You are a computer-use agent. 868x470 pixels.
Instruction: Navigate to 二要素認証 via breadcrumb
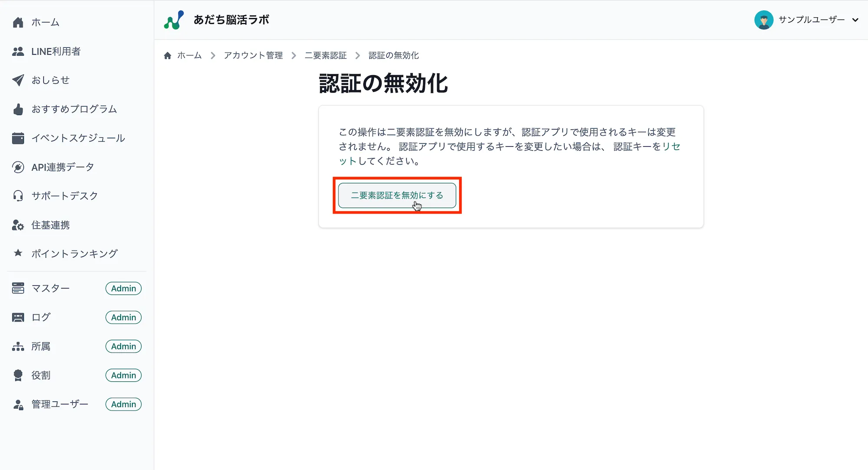click(326, 55)
